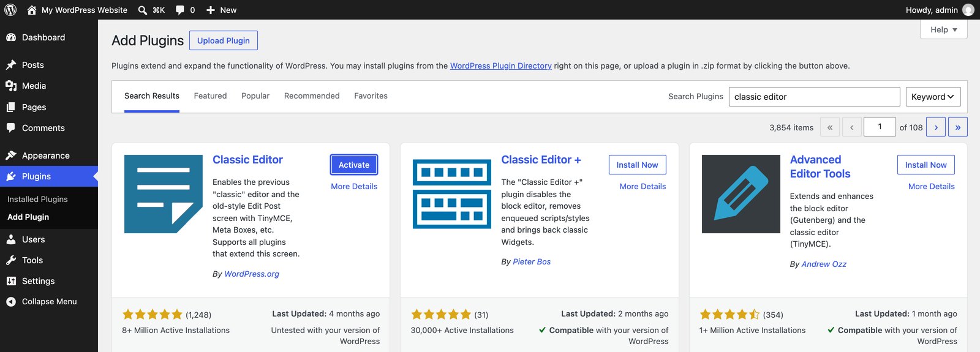Click the 8+ Million Active Installations text

point(176,330)
